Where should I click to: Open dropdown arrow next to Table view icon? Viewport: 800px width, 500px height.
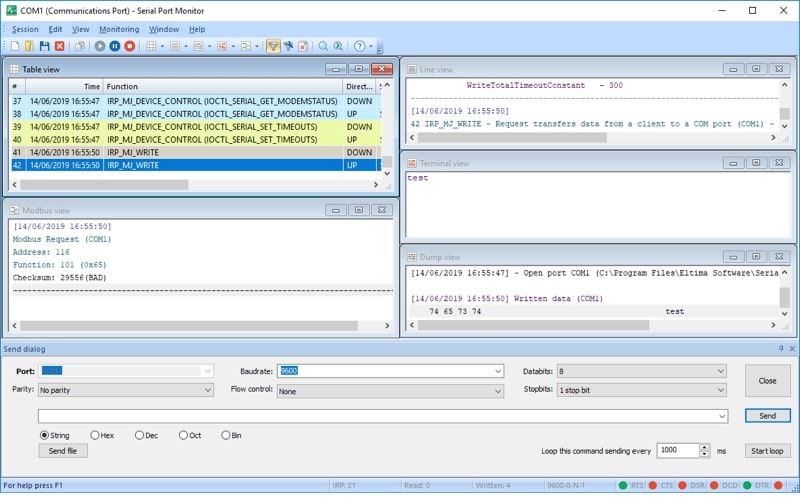click(162, 46)
